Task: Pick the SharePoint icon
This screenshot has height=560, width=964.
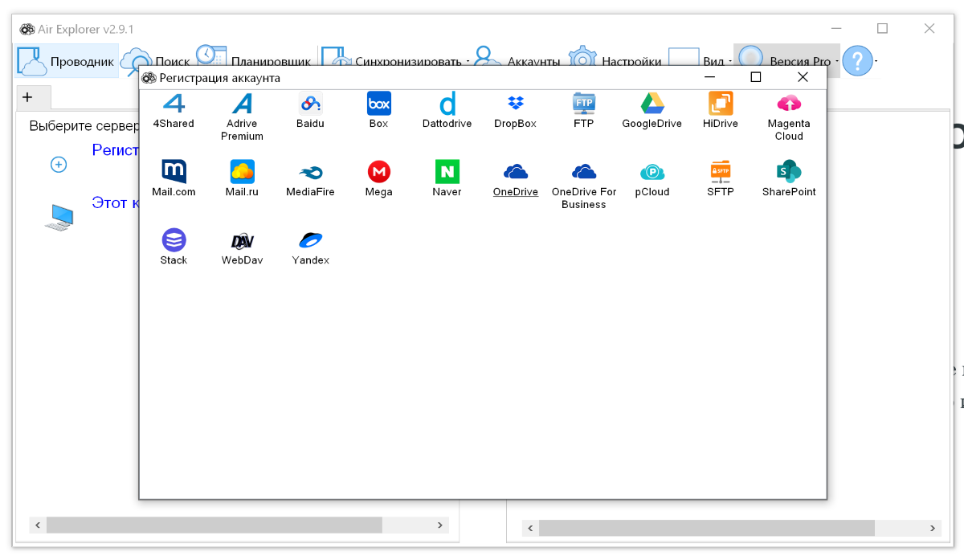Action: (x=789, y=172)
